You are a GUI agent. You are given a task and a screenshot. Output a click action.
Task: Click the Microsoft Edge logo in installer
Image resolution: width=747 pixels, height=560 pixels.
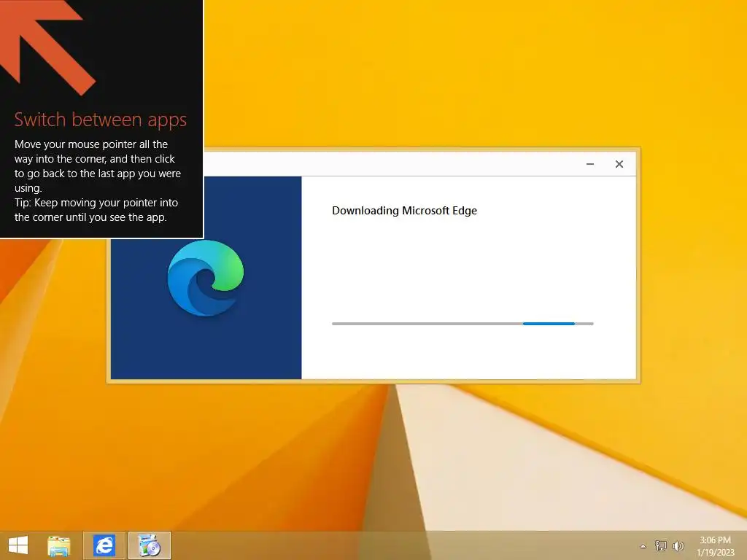pyautogui.click(x=206, y=278)
